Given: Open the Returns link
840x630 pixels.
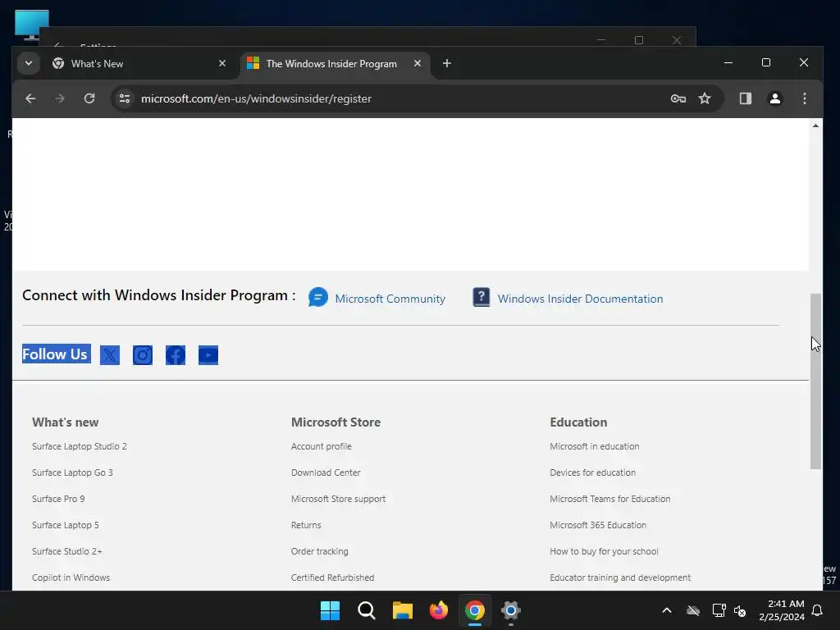Looking at the screenshot, I should pyautogui.click(x=306, y=525).
